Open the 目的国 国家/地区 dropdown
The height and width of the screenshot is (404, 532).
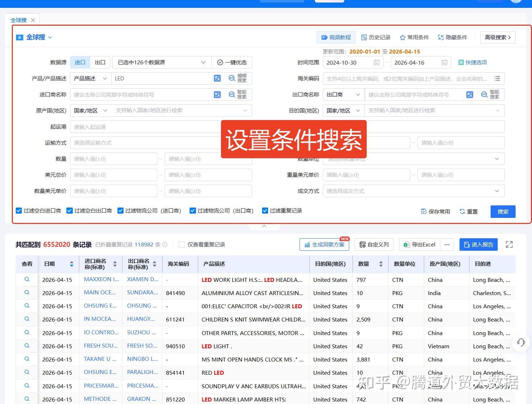pos(343,111)
